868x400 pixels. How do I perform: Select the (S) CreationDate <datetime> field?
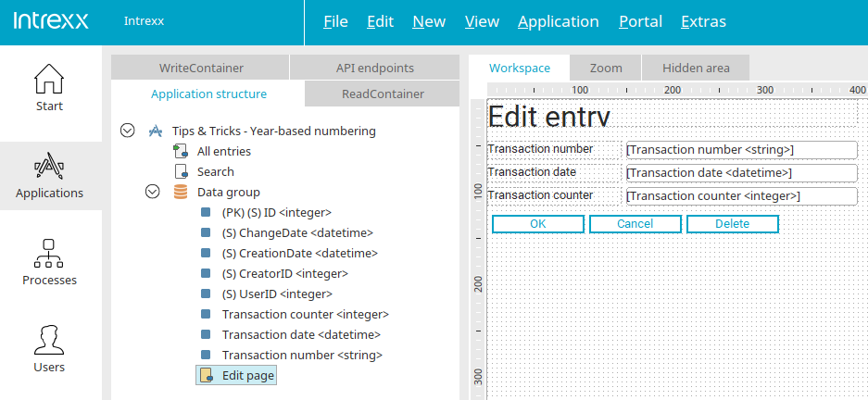click(x=299, y=253)
